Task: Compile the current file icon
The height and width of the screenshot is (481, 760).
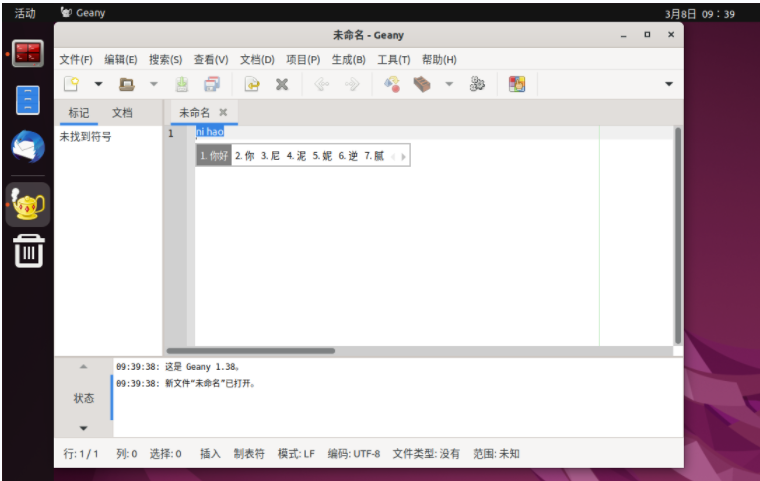Action: click(x=392, y=84)
